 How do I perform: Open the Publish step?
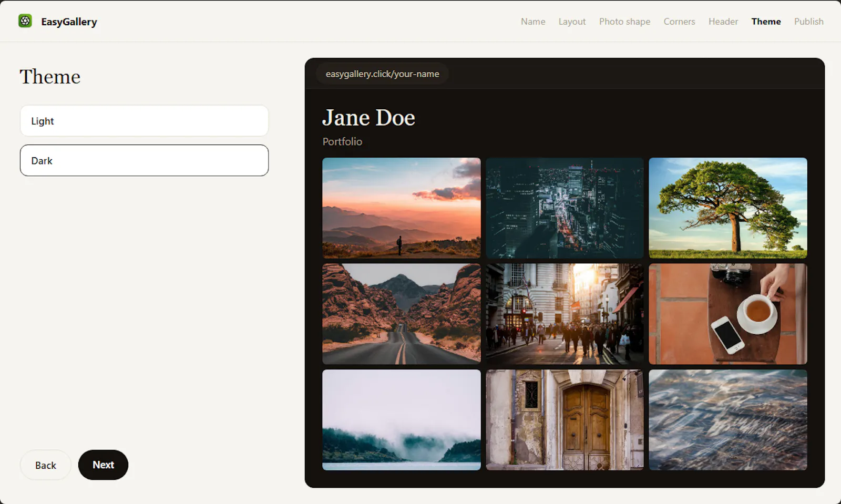(808, 22)
